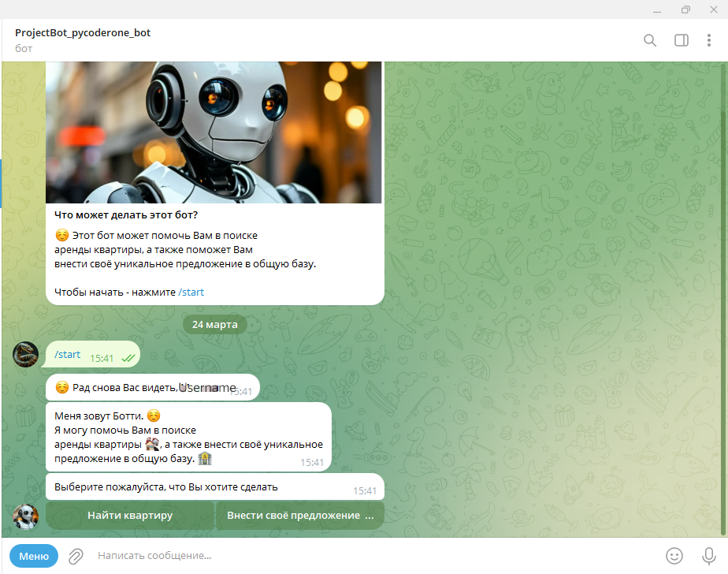728x574 pixels.
Task: Open chat search with magnifier icon
Action: 650,40
